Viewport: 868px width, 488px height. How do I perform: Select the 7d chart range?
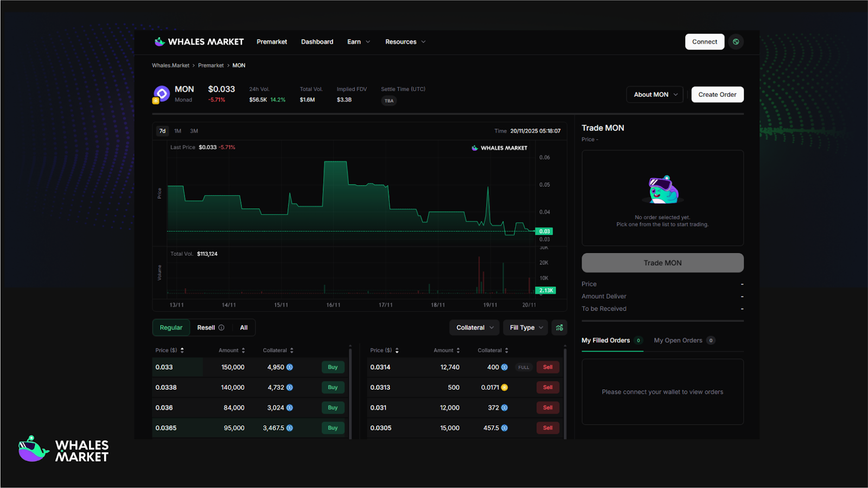162,131
